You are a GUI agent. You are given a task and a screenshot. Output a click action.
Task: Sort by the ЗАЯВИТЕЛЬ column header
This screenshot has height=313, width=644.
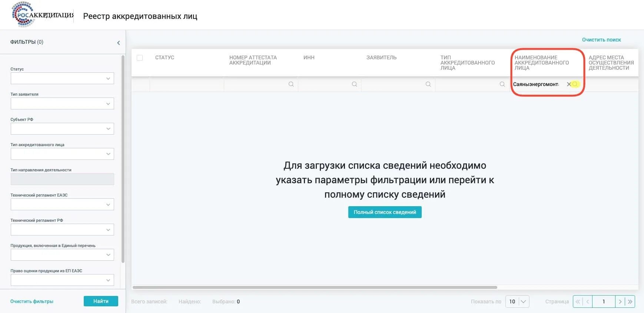tap(381, 57)
